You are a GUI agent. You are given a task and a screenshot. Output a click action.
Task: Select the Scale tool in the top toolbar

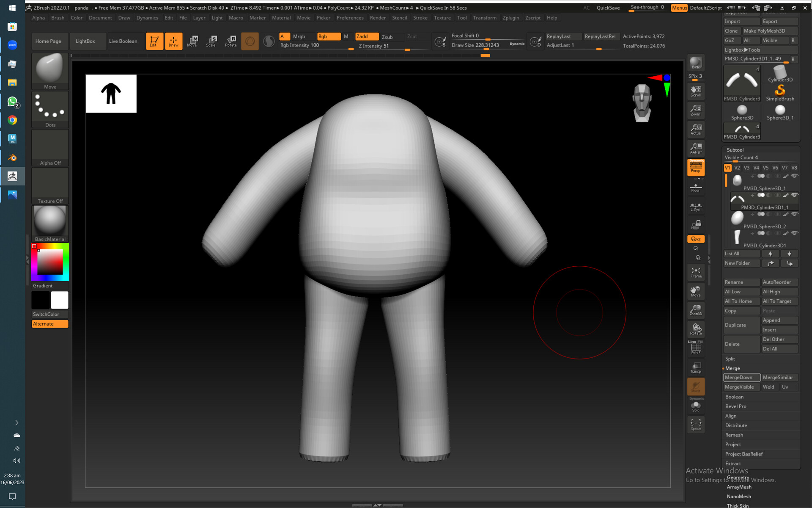click(211, 41)
